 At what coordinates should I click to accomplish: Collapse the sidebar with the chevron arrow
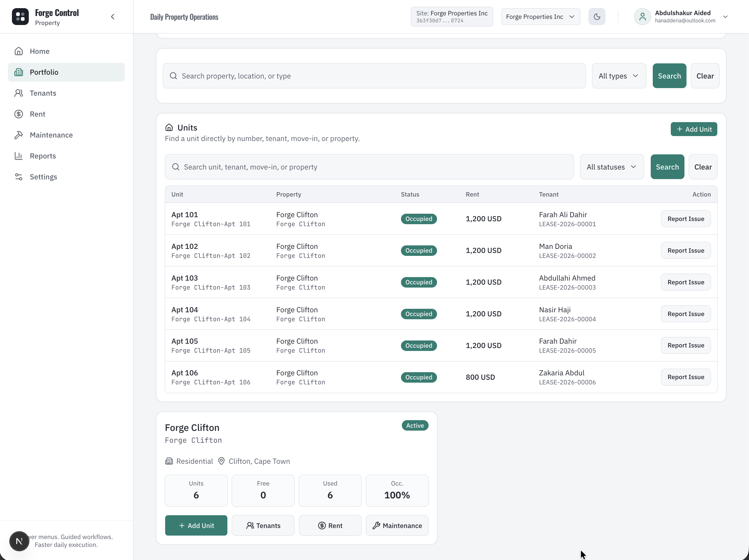coord(113,17)
